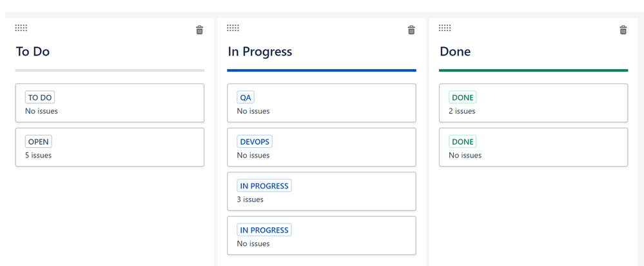Click the To Do column title
Image resolution: width=644 pixels, height=266 pixels.
pyautogui.click(x=33, y=52)
